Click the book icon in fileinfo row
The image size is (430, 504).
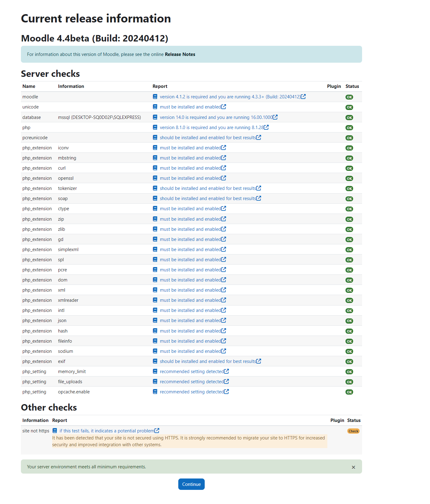tap(155, 341)
